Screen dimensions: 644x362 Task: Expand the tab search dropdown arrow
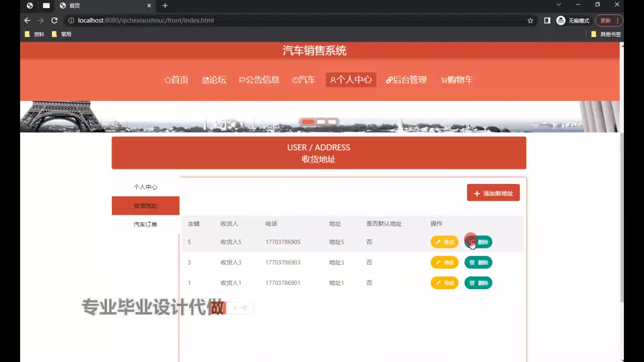[x=558, y=5]
